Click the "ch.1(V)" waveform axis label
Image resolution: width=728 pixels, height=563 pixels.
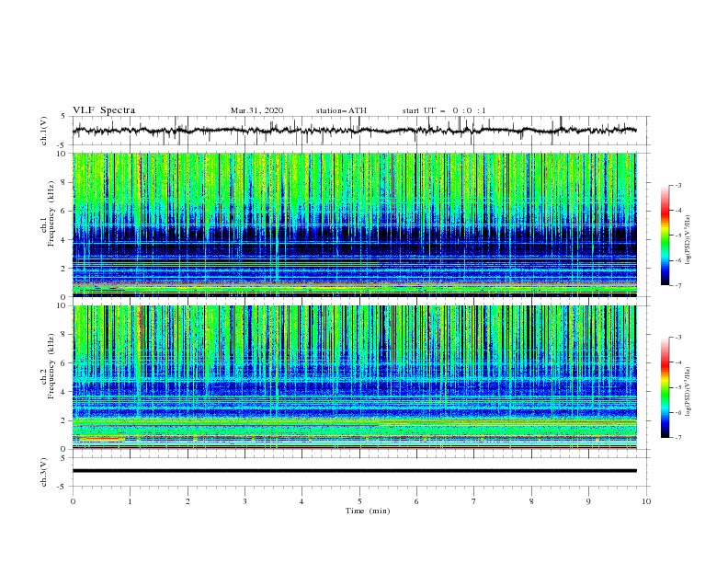[44, 131]
